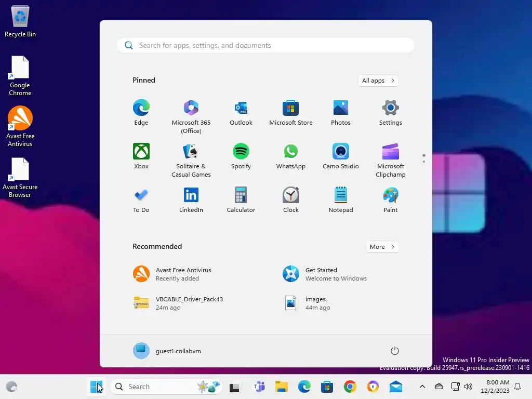
Task: Click network icon in system tray
Action: point(455,387)
